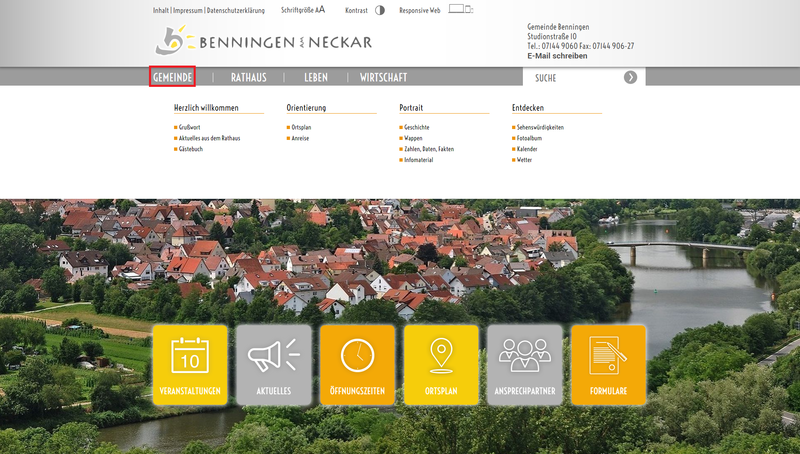Image resolution: width=800 pixels, height=454 pixels.
Task: Increase font size with Schriftgröße control
Action: click(320, 9)
